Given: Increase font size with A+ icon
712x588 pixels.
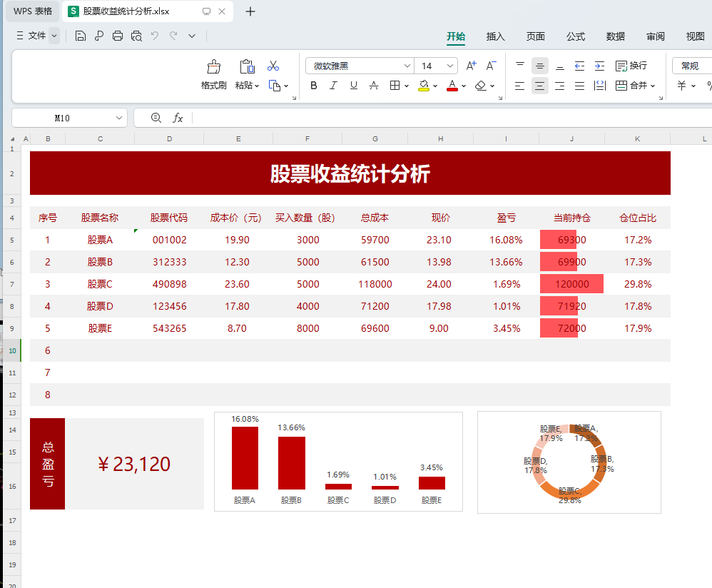Looking at the screenshot, I should [x=470, y=65].
